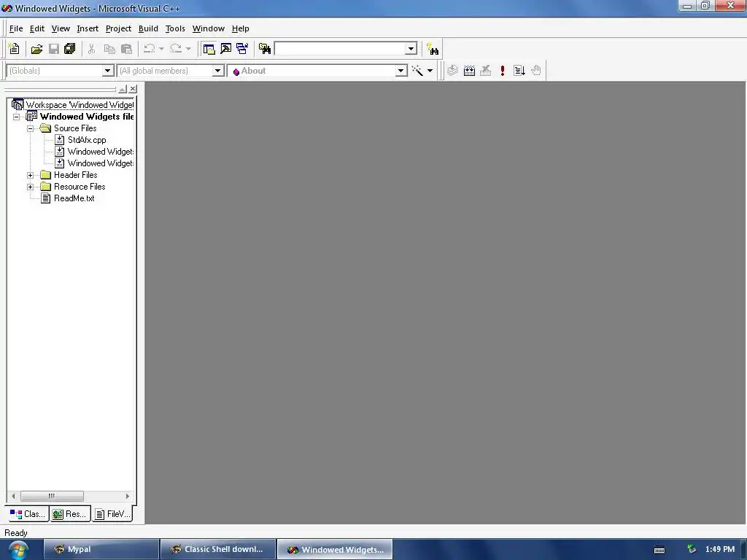Close the workspace docking pane

[133, 89]
